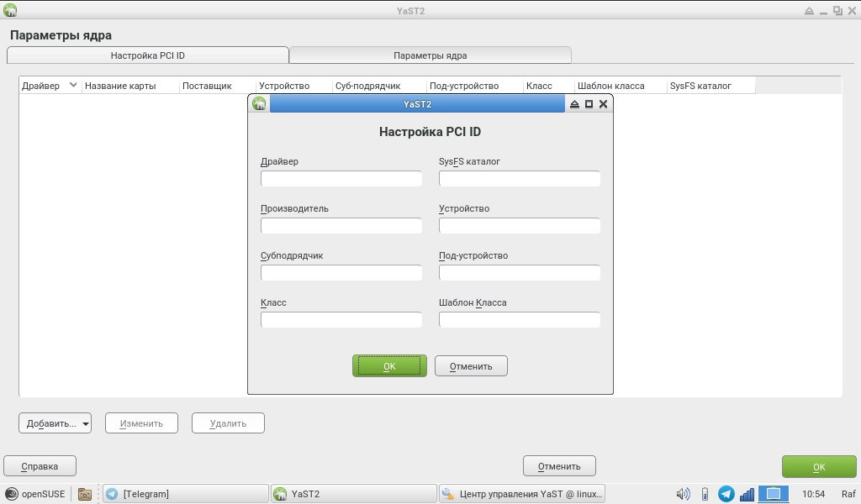The image size is (861, 504).
Task: Focus the SysFS каталог input field
Action: click(x=520, y=179)
